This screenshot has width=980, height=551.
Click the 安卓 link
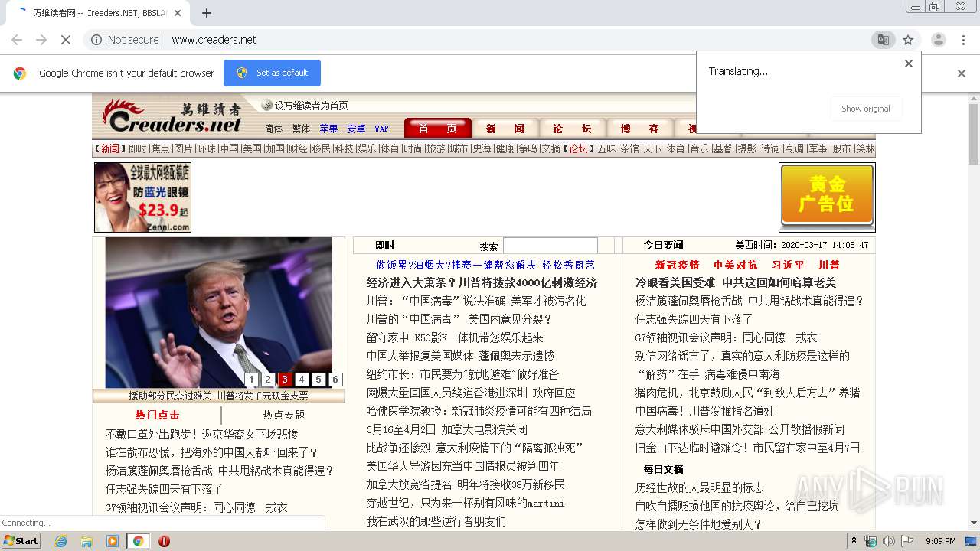(x=356, y=129)
